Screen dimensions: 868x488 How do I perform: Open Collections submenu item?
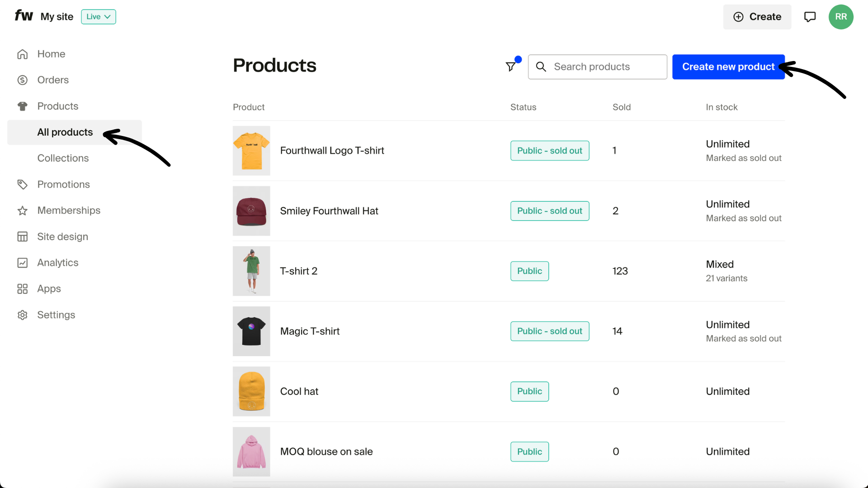pos(63,158)
